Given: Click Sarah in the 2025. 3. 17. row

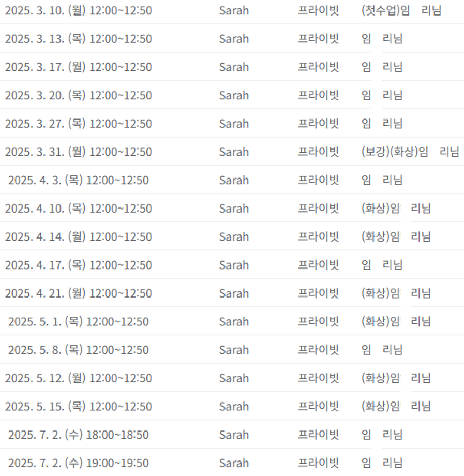Looking at the screenshot, I should click(234, 67).
